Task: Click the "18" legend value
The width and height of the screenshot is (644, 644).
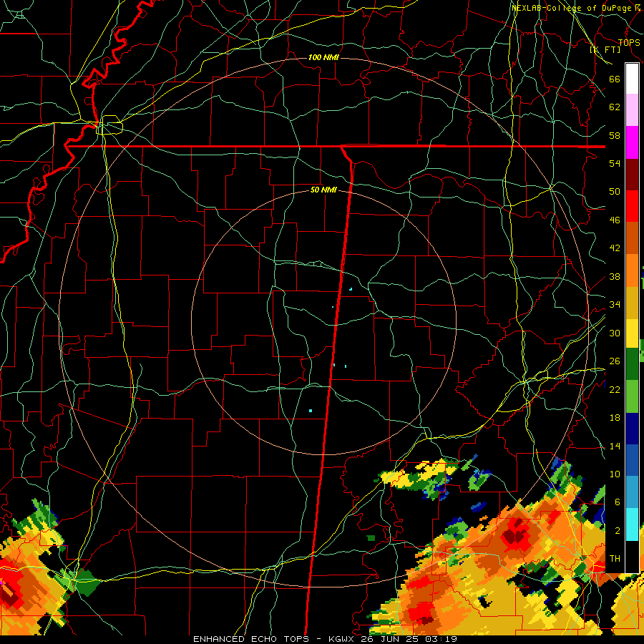Action: coord(615,418)
